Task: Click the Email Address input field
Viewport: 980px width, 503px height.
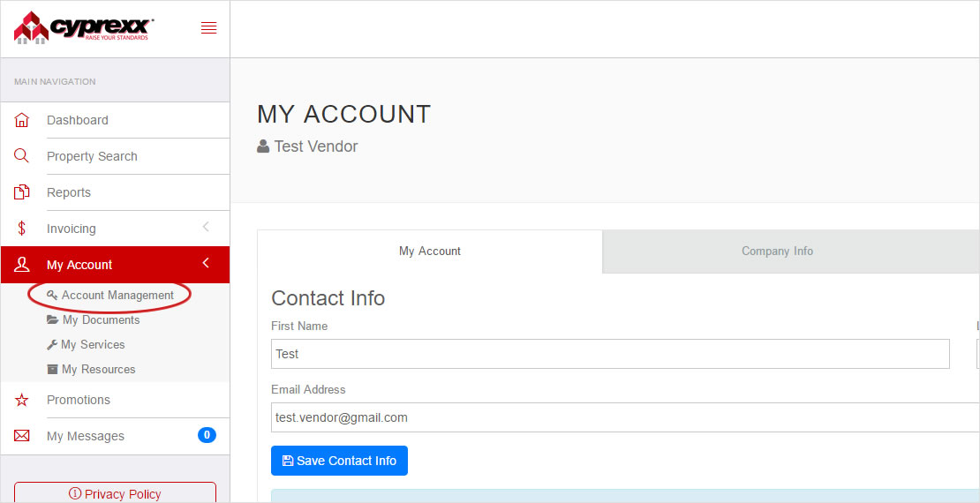Action: coord(618,417)
